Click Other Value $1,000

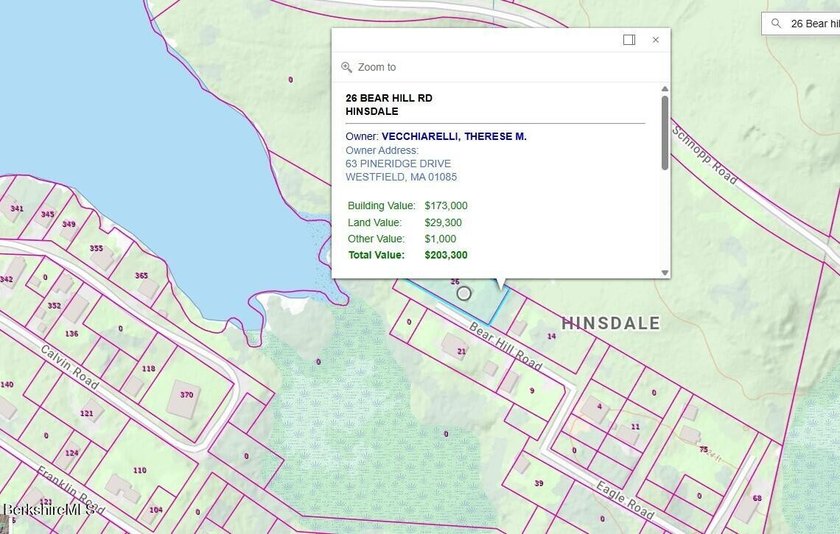pos(402,239)
